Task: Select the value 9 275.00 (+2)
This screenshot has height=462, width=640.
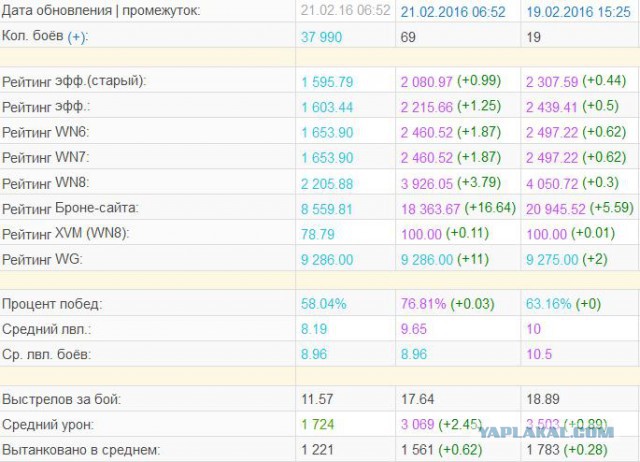Action: [x=567, y=259]
